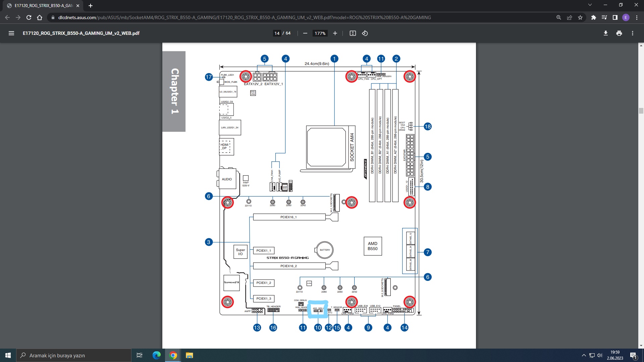Zoom out of the PDF
This screenshot has height=362, width=644.
point(305,33)
